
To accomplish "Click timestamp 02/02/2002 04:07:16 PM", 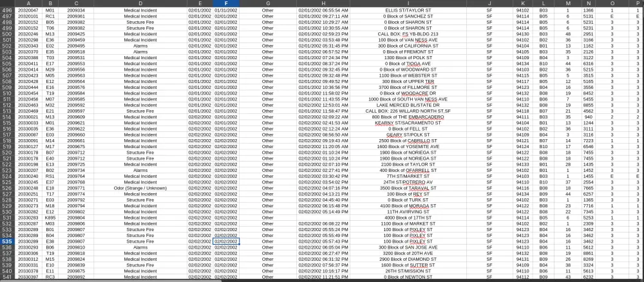I will click(323, 189).
